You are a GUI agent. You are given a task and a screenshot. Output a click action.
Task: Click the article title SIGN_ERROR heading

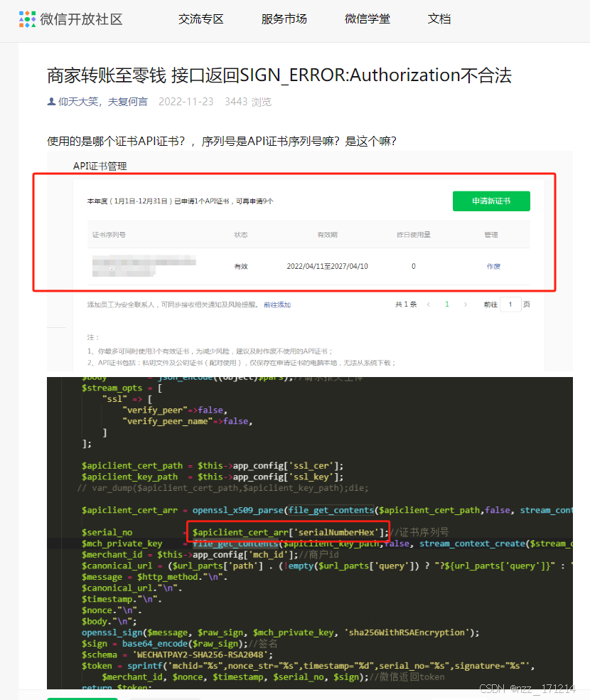click(279, 75)
